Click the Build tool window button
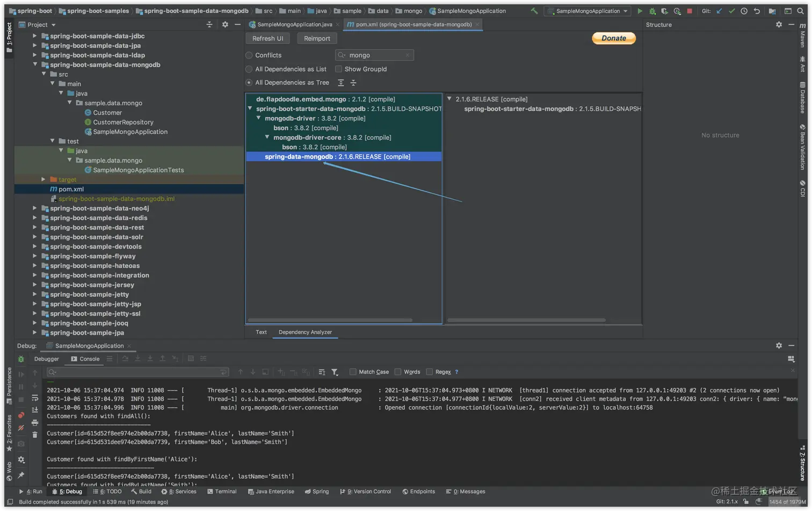812x511 pixels. coord(142,492)
